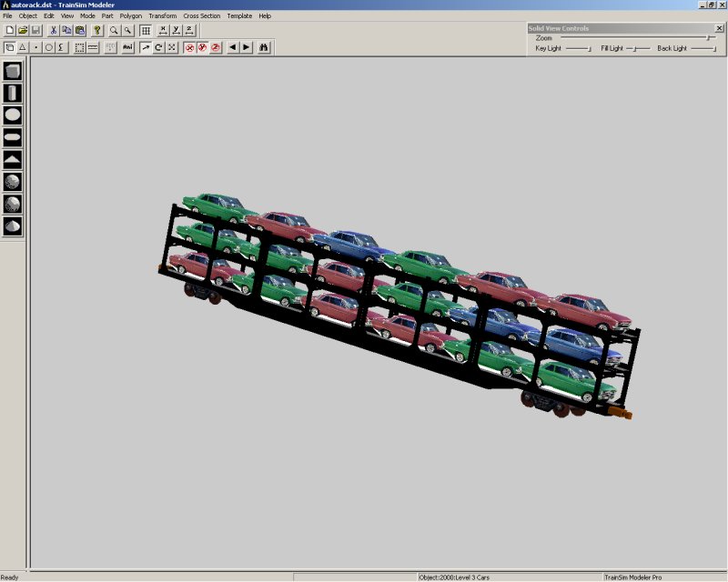Open help with the question mark icon
Viewport: 728px width, 582px height.
(x=97, y=31)
